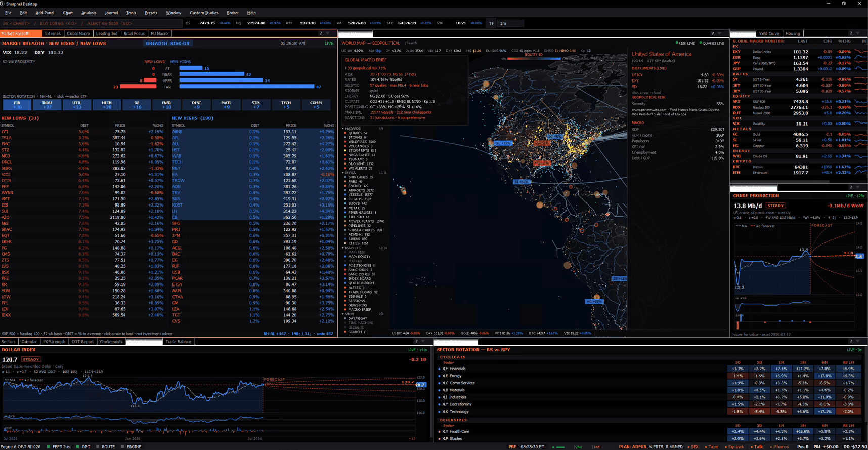Open help icon on Crude Production panel
The height and width of the screenshot is (450, 868).
[x=851, y=187]
